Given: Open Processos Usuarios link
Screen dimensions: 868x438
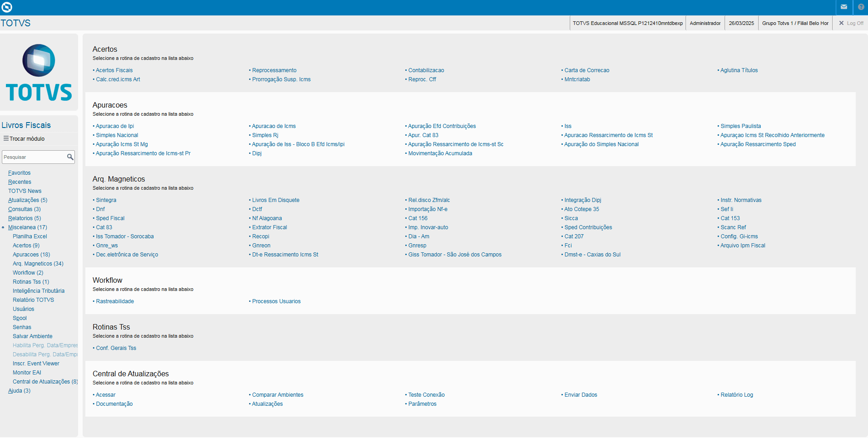Looking at the screenshot, I should 276,301.
